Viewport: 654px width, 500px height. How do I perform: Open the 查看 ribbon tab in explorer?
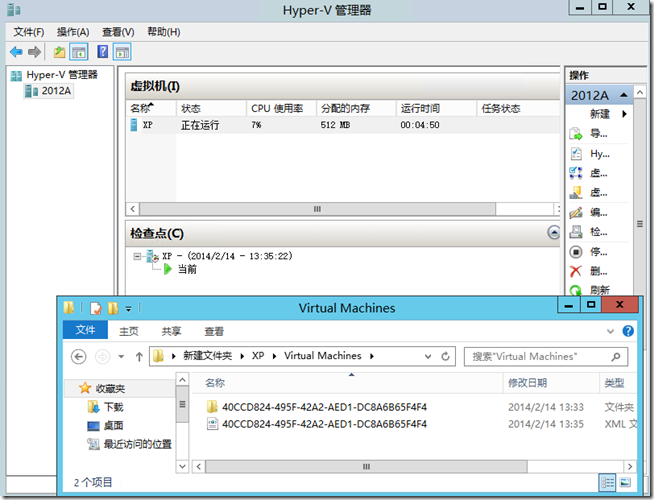(x=214, y=332)
